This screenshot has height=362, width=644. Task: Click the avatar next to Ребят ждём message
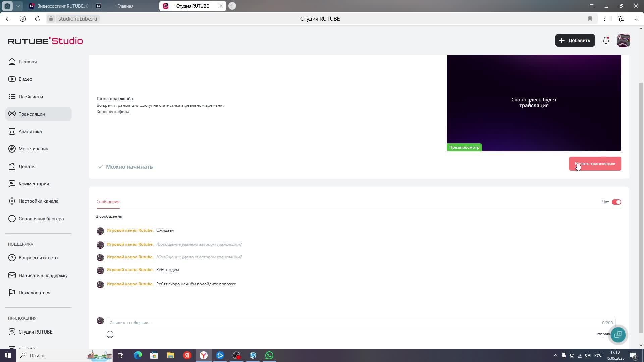[100, 270]
